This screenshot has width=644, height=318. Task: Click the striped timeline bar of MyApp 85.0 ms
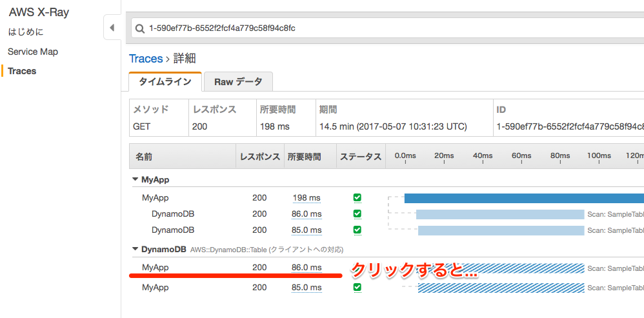[x=501, y=288]
